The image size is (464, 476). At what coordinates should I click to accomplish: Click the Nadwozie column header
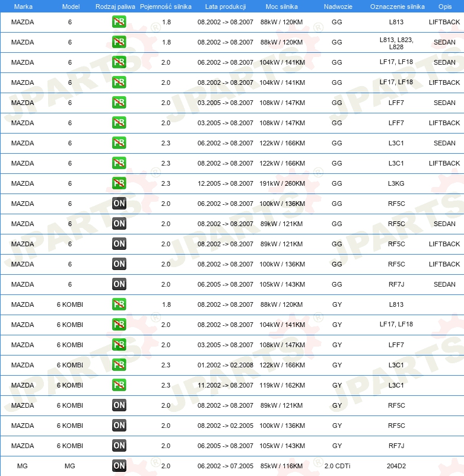(x=338, y=7)
